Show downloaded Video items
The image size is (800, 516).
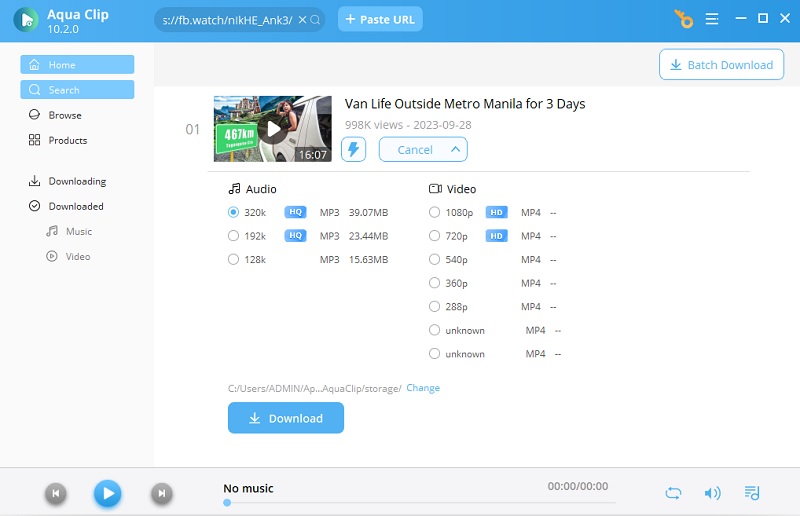68,256
